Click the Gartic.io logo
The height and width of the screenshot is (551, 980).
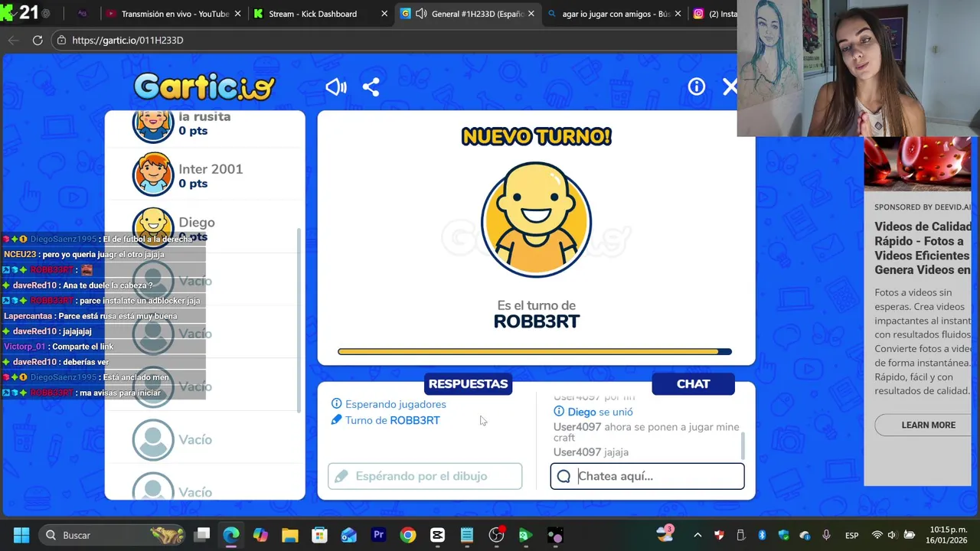204,86
